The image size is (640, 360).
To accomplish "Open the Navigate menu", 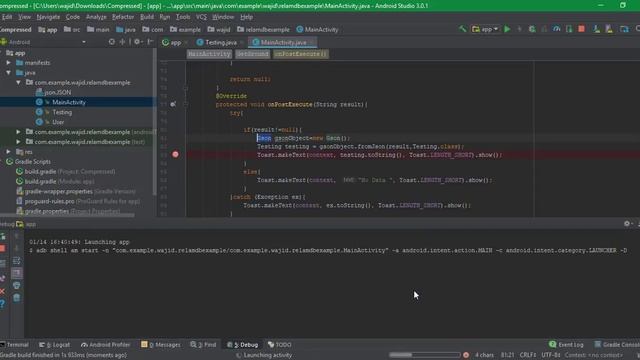I will pos(48,17).
